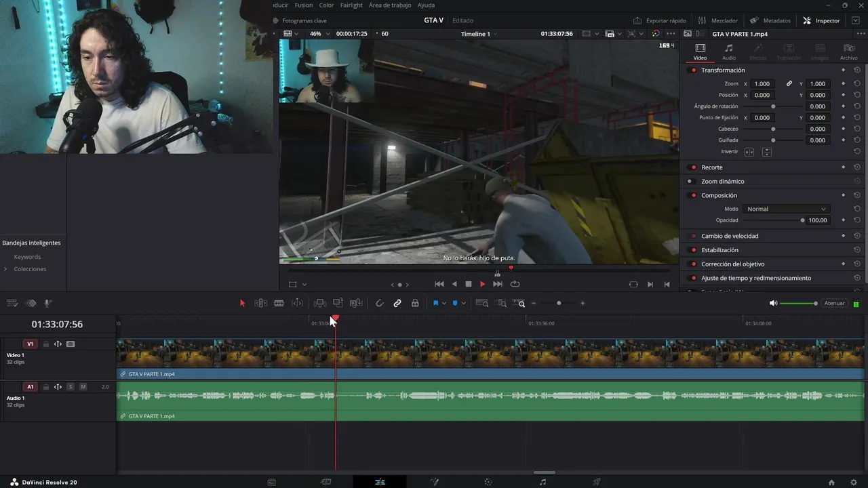Click the Zoom X value field
Screen dimensions: 868x488
(x=763, y=84)
